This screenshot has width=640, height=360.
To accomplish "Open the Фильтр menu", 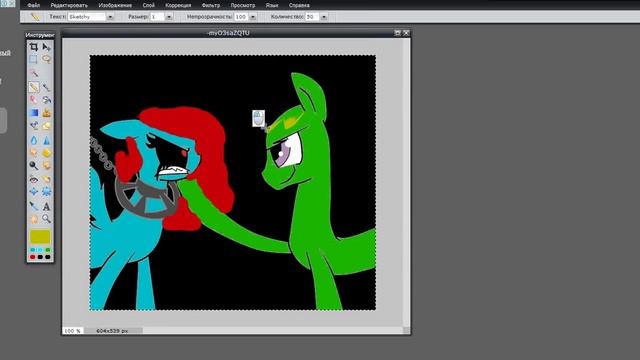I will (211, 5).
